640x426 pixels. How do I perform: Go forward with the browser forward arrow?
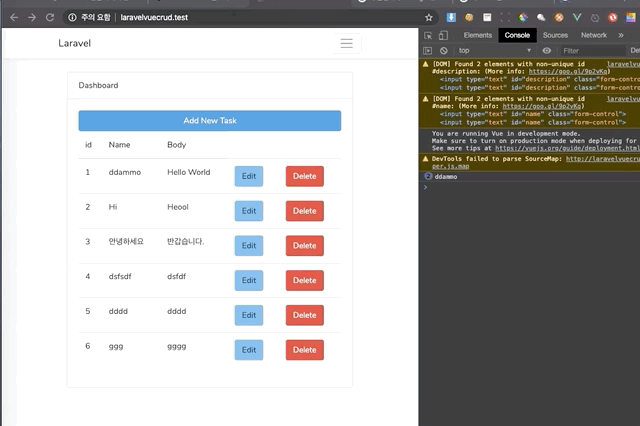(x=32, y=18)
